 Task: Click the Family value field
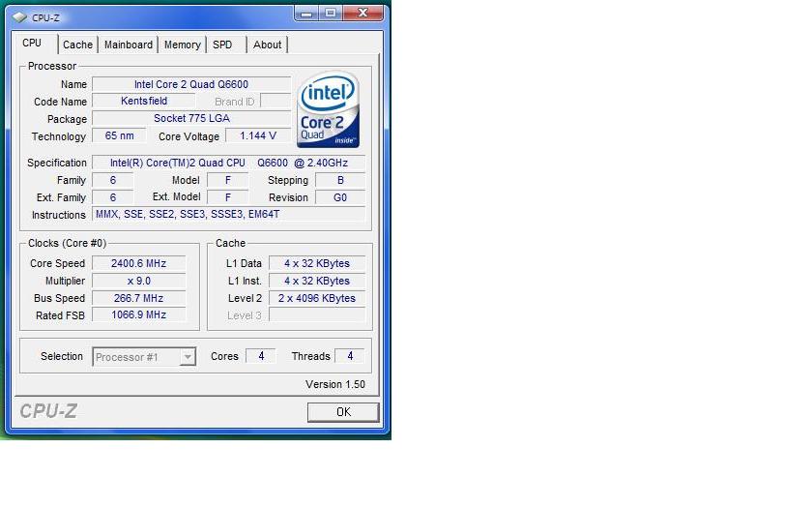pyautogui.click(x=113, y=180)
